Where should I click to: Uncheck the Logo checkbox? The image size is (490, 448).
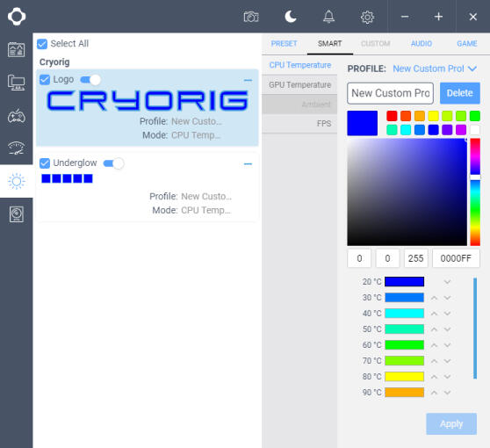(x=45, y=80)
